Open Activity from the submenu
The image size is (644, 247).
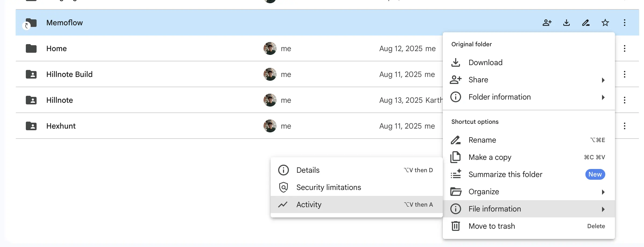pyautogui.click(x=309, y=205)
